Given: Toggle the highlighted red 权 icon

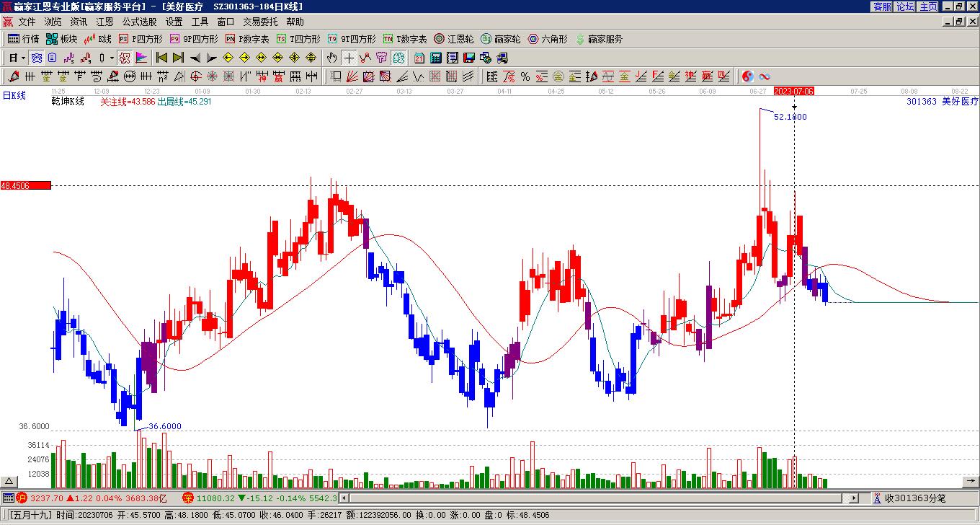Looking at the screenshot, I should coord(125,58).
